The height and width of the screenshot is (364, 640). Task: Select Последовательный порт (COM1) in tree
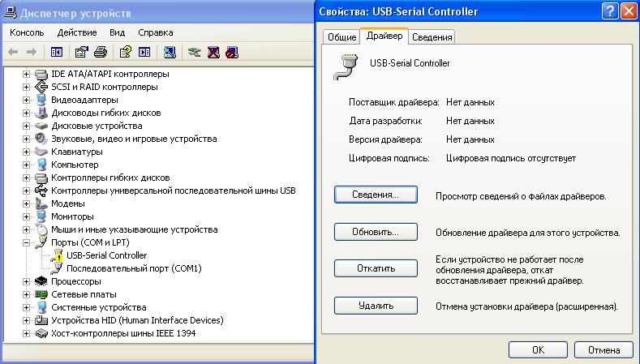tap(133, 268)
